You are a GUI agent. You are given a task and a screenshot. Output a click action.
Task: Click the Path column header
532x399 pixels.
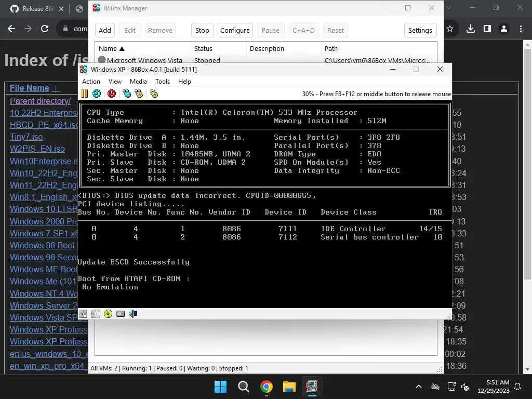tap(378, 48)
